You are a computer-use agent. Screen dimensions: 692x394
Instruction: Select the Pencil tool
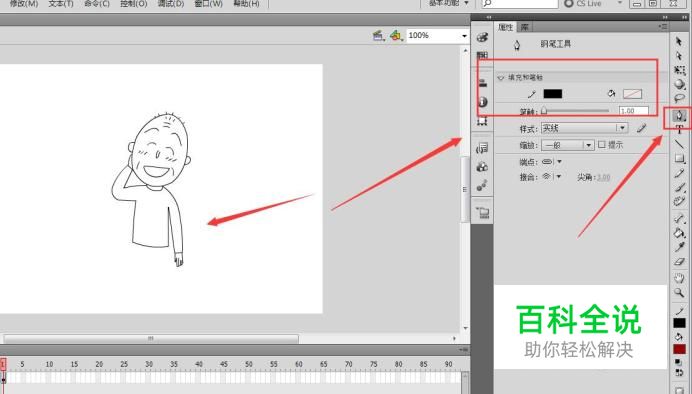pyautogui.click(x=679, y=173)
